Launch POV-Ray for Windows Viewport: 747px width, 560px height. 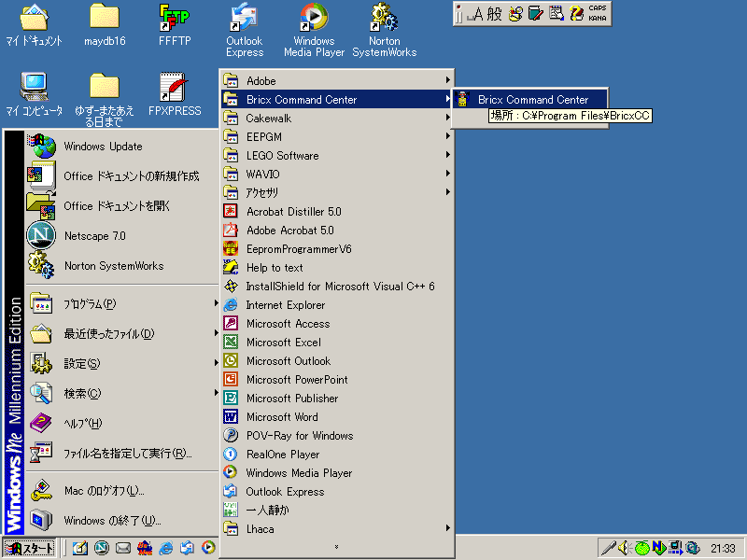pyautogui.click(x=337, y=435)
